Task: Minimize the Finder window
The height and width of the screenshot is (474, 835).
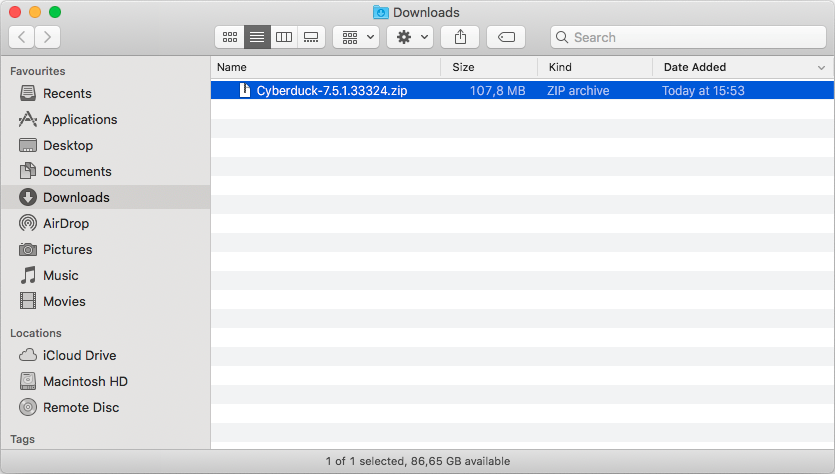Action: (35, 12)
